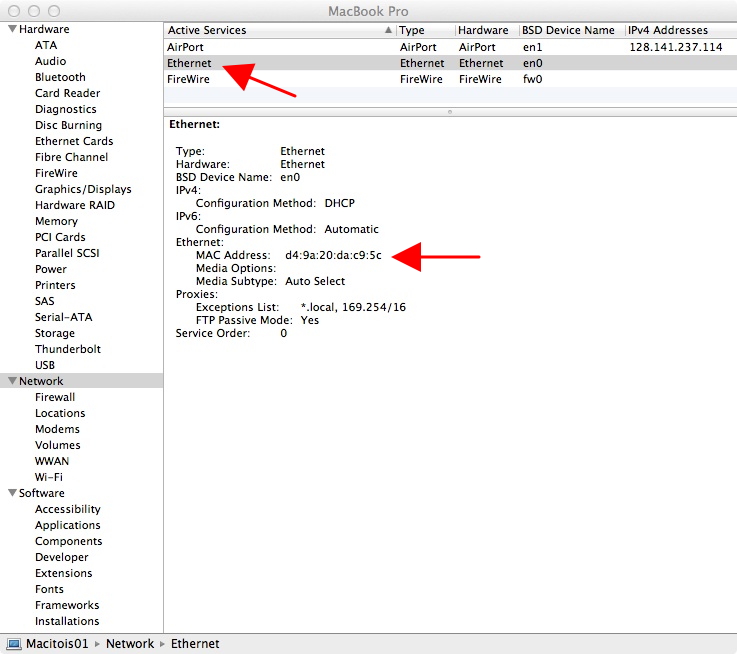Open Diagnostics in the sidebar
The width and height of the screenshot is (737, 654).
(65, 109)
